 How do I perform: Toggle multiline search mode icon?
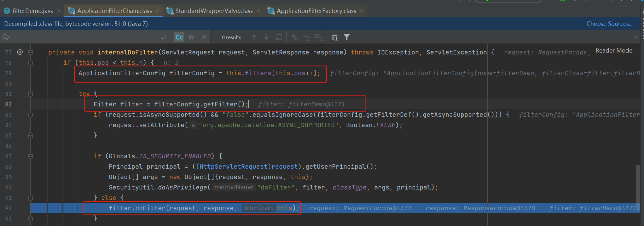click(334, 37)
